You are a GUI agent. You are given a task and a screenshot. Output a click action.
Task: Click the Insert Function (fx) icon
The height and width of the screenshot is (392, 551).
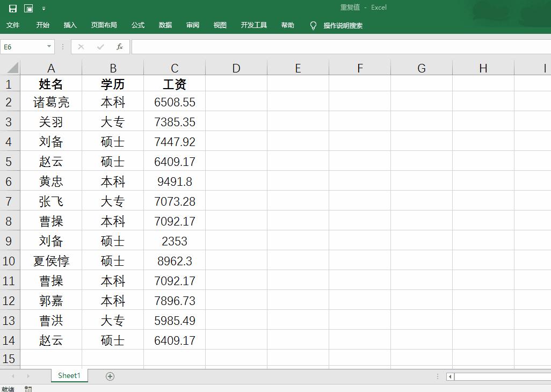pyautogui.click(x=120, y=47)
